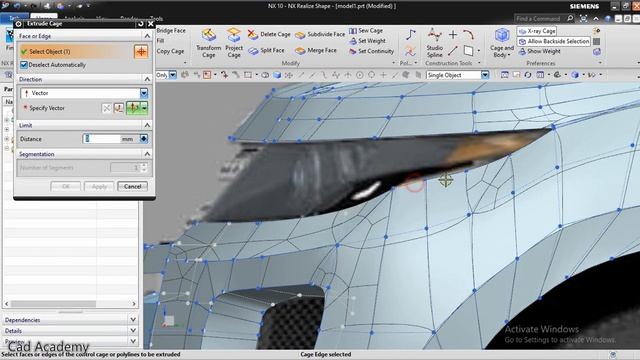
Task: Select the Line construction tool
Action: click(453, 51)
